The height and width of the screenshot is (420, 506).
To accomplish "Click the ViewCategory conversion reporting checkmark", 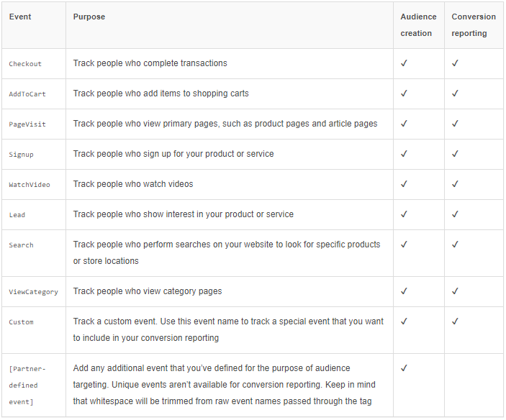I will pos(455,291).
